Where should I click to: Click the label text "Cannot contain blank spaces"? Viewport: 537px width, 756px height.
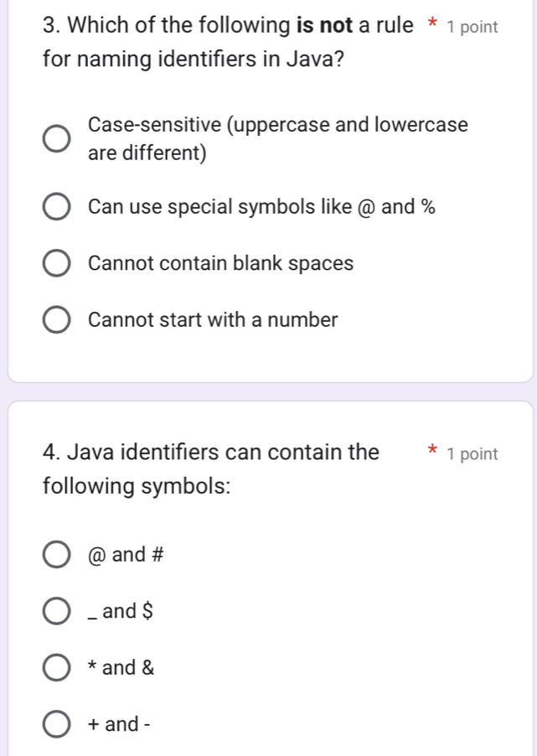[219, 262]
